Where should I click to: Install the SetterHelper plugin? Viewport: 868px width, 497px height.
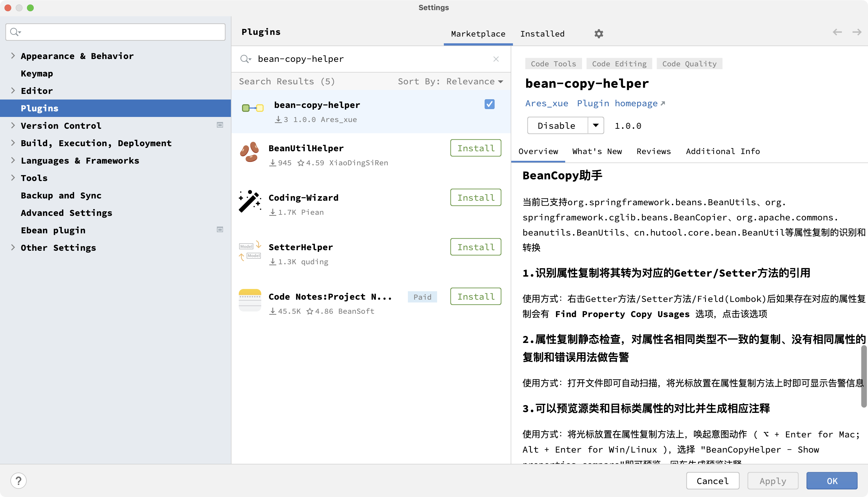pos(476,247)
